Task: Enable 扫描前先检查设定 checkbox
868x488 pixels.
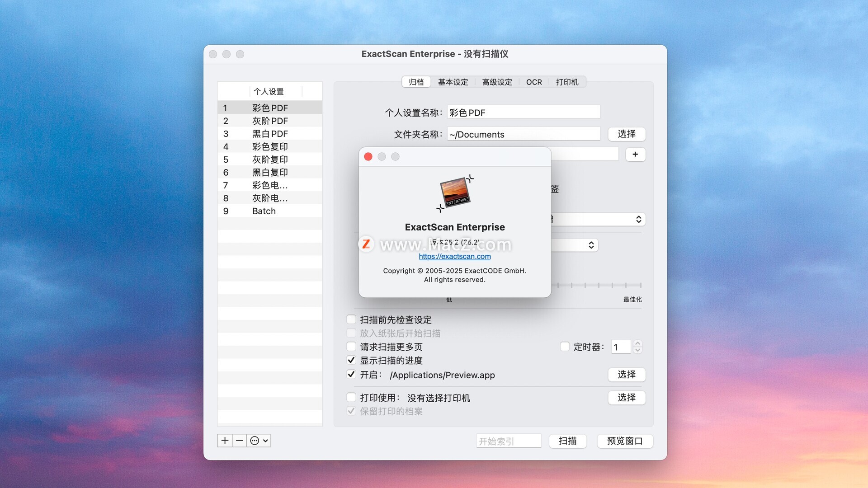Action: point(351,319)
